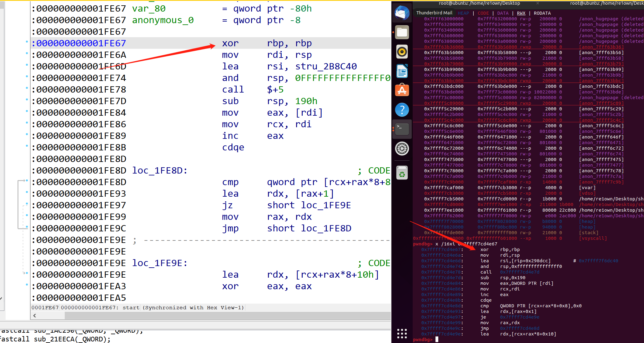The height and width of the screenshot is (343, 644).
Task: Click address 000000000001FEA3 xor line
Action: click(x=81, y=286)
